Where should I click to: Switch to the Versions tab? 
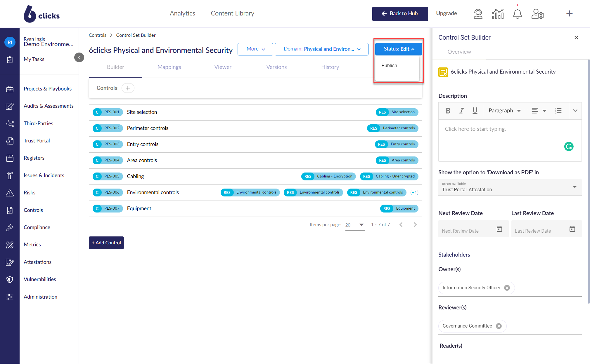click(x=276, y=67)
